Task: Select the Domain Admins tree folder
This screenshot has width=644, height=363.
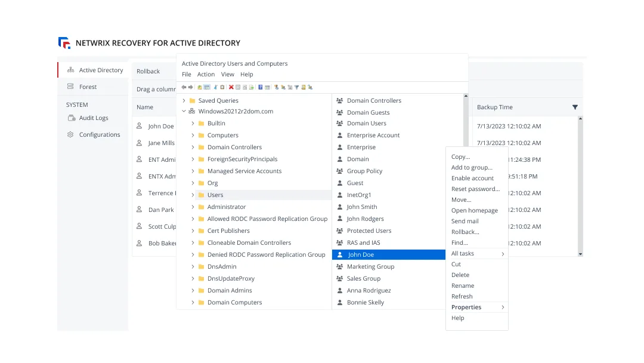Action: point(230,291)
